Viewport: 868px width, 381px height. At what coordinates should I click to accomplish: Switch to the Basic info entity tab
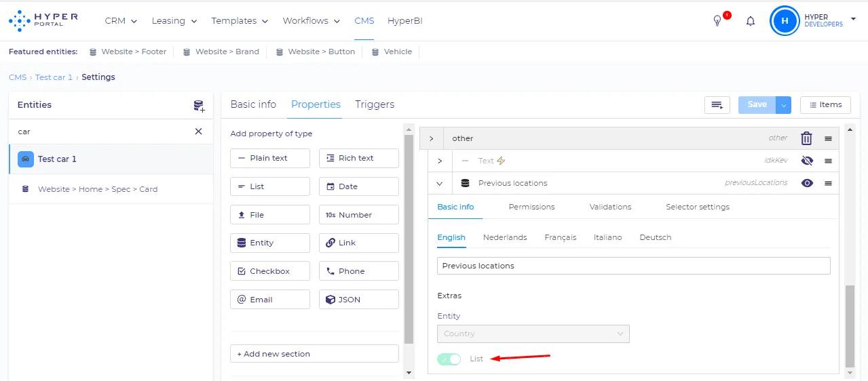253,104
